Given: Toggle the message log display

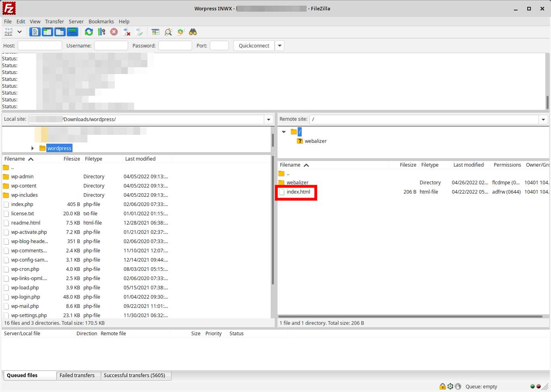Looking at the screenshot, I should [x=35, y=32].
